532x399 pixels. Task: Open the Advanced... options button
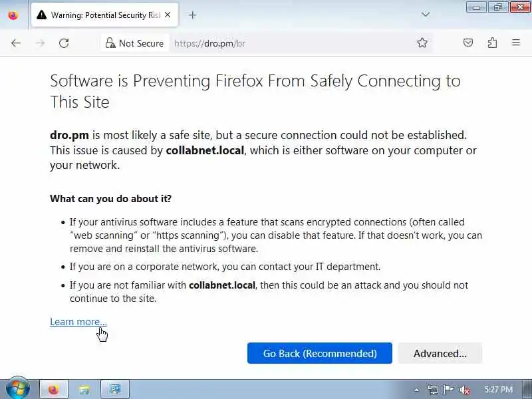[x=440, y=353]
